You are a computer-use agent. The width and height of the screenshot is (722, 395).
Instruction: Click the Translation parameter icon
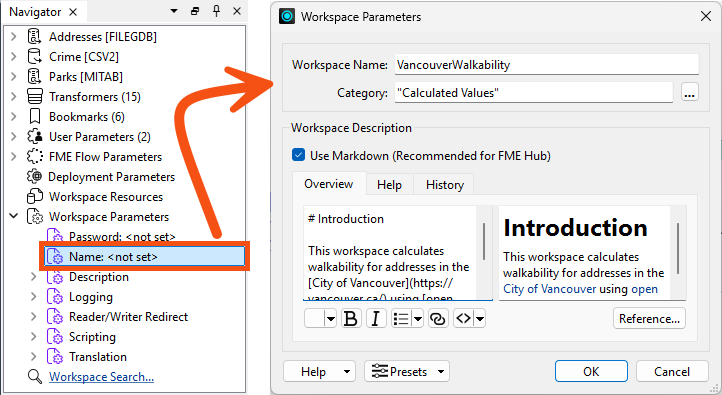(x=55, y=357)
